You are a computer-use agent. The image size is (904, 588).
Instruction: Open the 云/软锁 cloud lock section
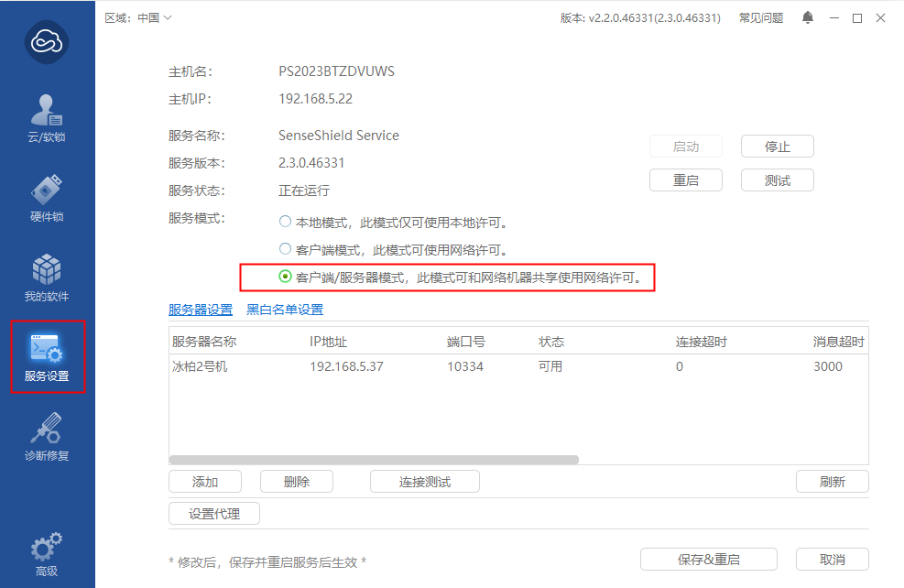(47, 118)
